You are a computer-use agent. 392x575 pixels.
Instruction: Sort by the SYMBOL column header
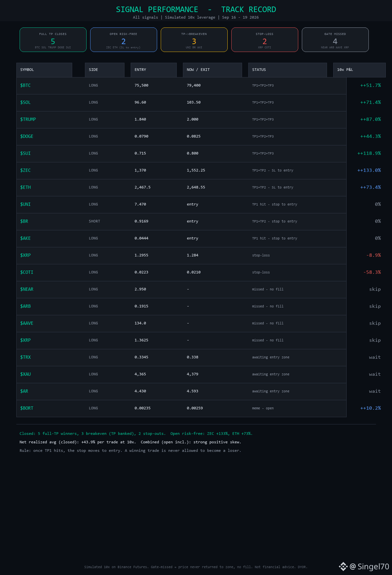(x=44, y=70)
